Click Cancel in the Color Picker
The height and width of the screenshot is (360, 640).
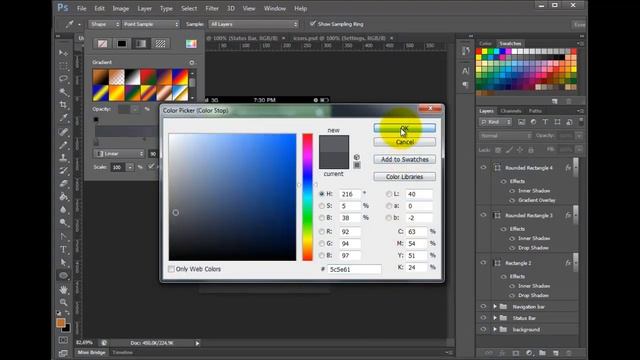[x=404, y=142]
